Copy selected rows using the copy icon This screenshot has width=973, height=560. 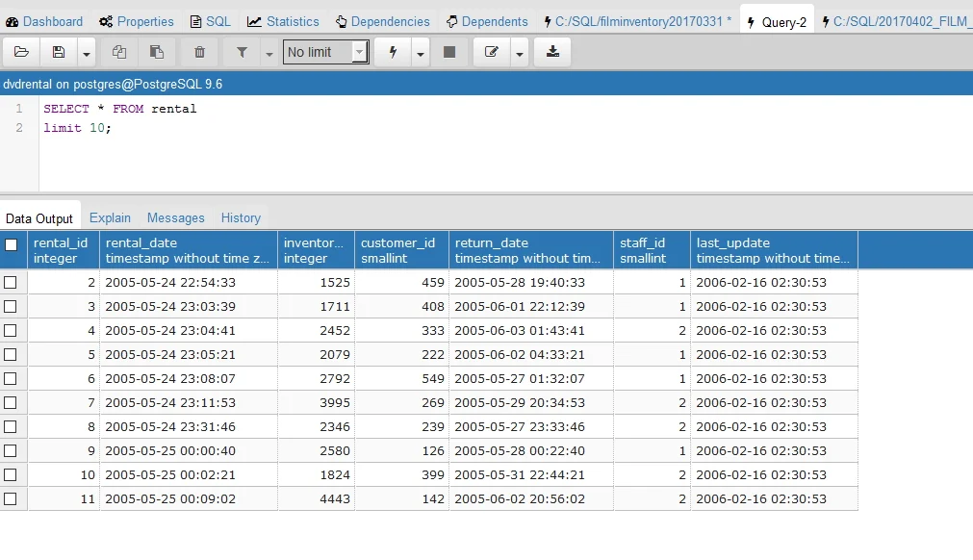117,51
